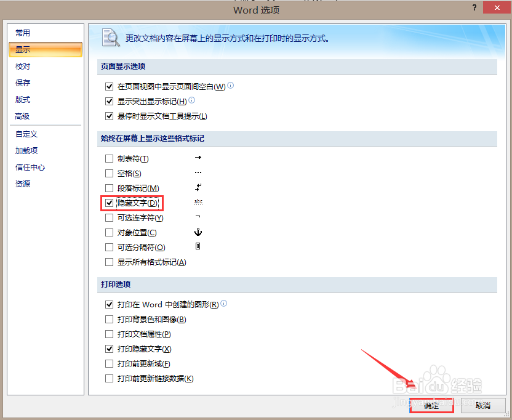Image resolution: width=512 pixels, height=420 pixels.
Task: Click the tab arrow symbol icon
Action: 198,158
